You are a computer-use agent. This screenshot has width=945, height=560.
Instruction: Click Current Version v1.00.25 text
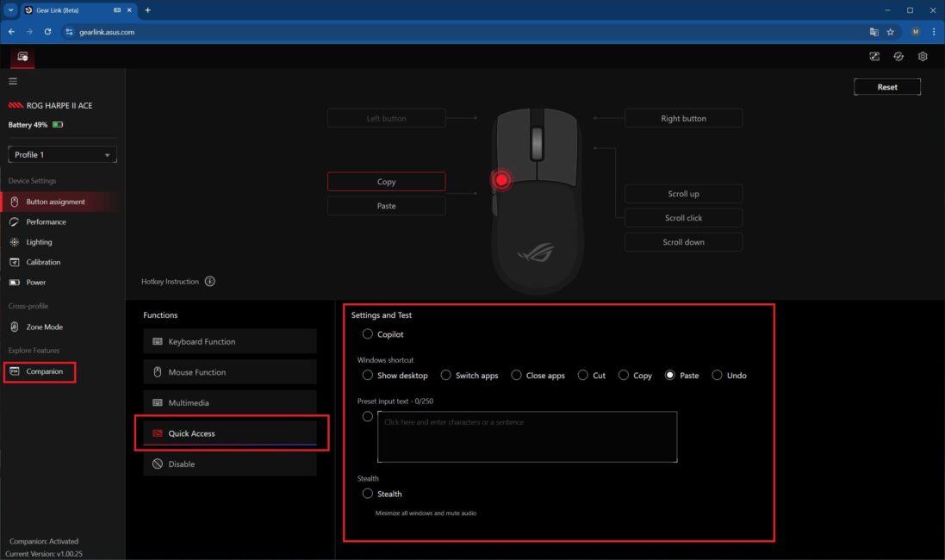pos(44,553)
